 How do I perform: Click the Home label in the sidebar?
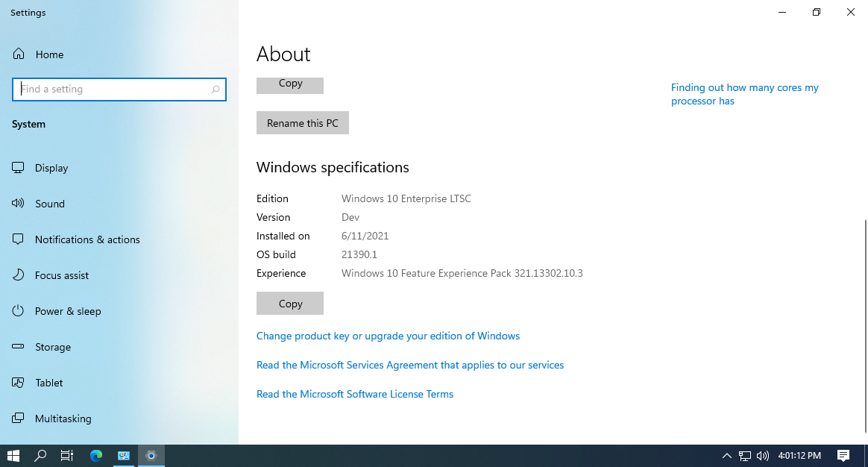(49, 54)
